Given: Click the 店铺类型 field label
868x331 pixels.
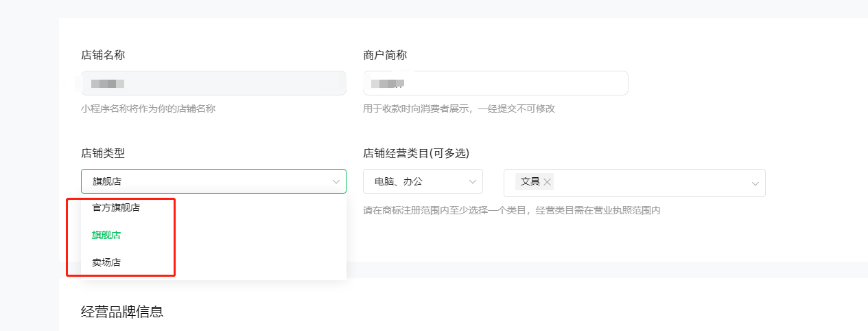Looking at the screenshot, I should (103, 153).
